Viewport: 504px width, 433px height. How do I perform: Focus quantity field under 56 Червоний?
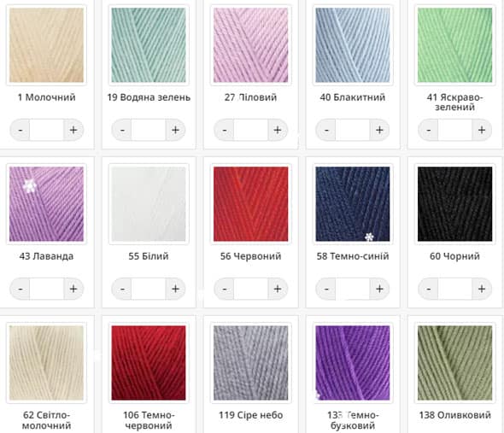250,289
